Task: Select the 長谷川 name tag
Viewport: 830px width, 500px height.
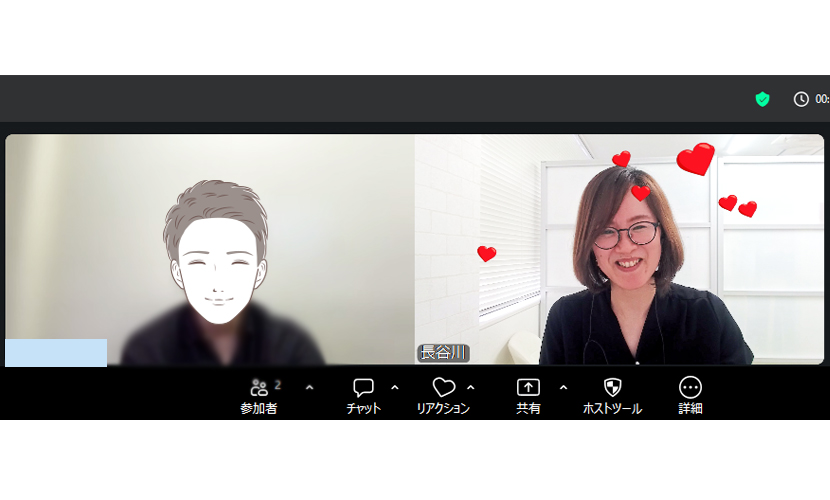Action: (x=442, y=353)
